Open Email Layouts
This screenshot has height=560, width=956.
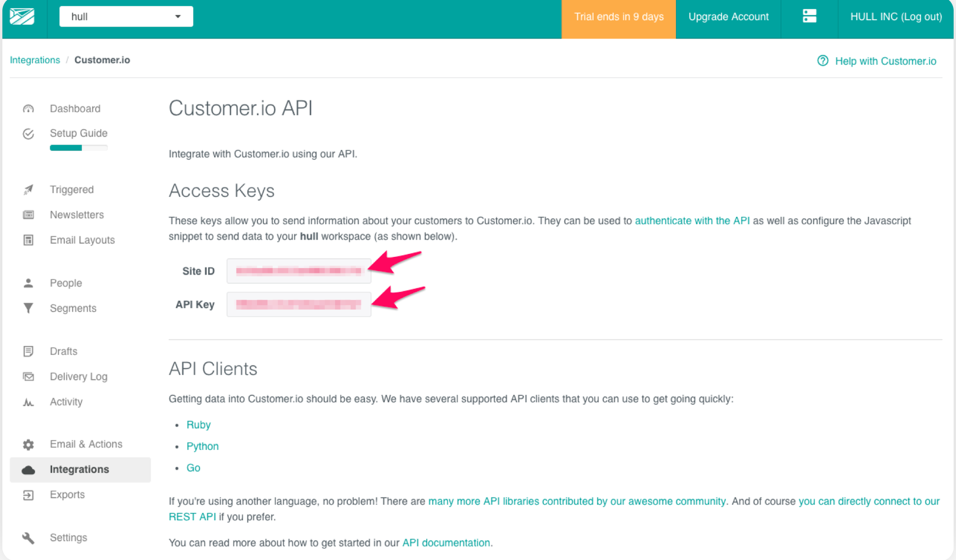click(82, 240)
